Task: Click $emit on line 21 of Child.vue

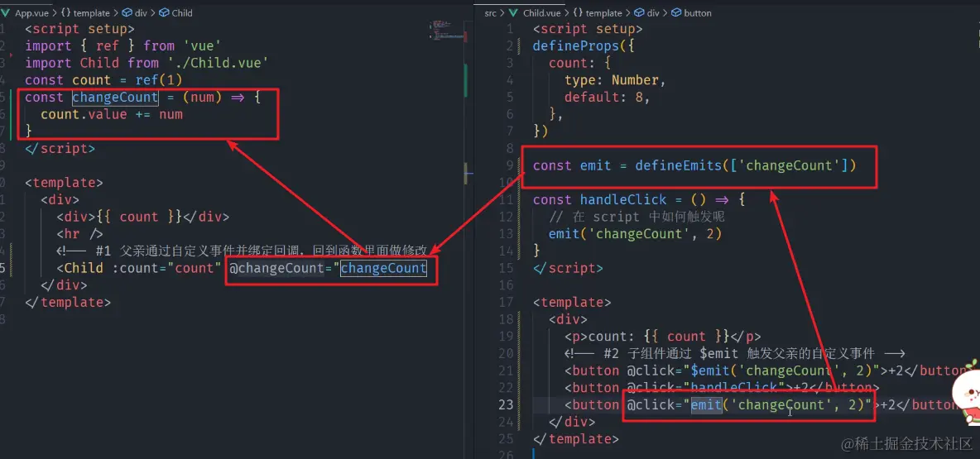Action: 710,371
